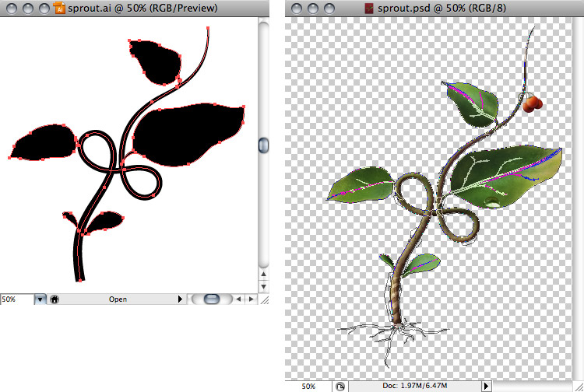The width and height of the screenshot is (584, 392).
Task: Click the resize grip of sprout.ai window
Action: pos(264,299)
